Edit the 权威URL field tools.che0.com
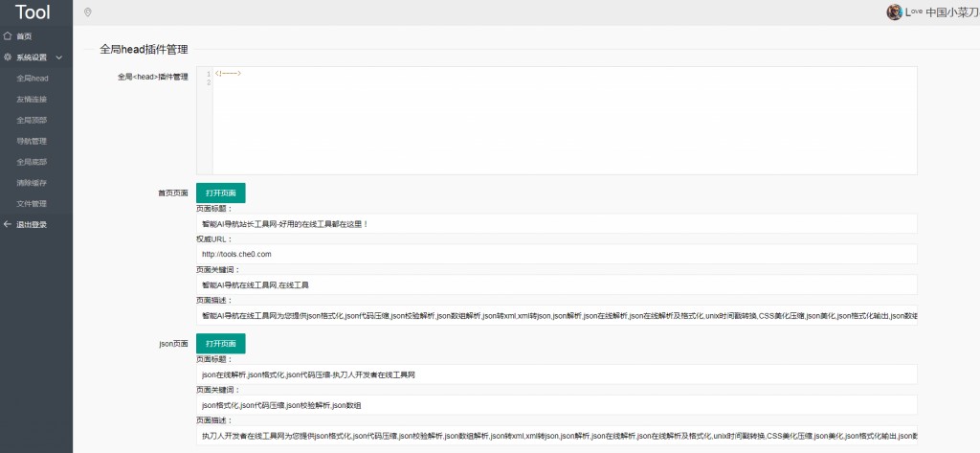 [x=557, y=254]
